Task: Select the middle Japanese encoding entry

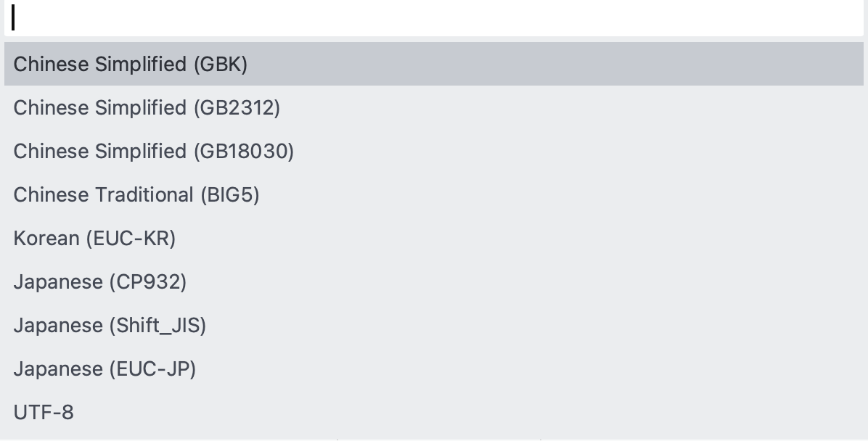Action: tap(110, 325)
